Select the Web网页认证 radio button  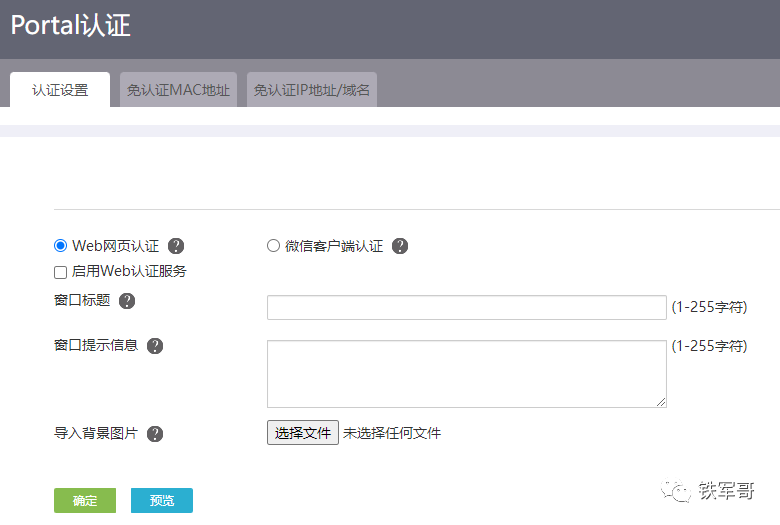tap(61, 246)
